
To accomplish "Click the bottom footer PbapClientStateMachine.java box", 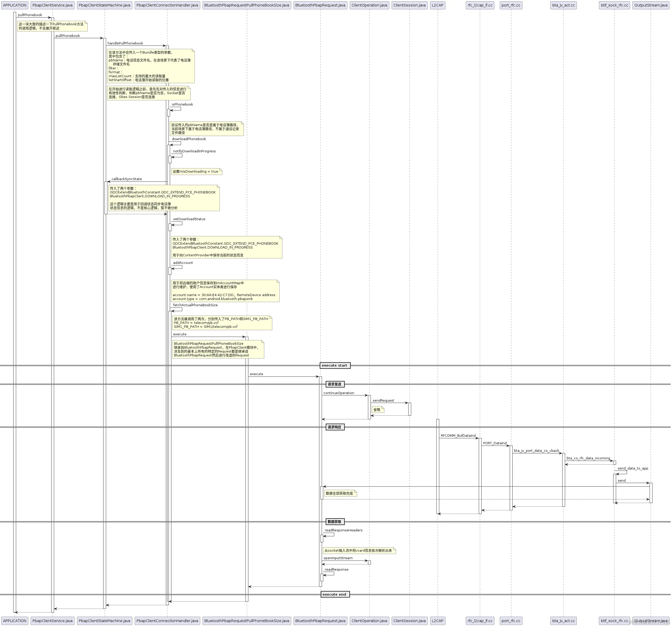I will tap(105, 621).
